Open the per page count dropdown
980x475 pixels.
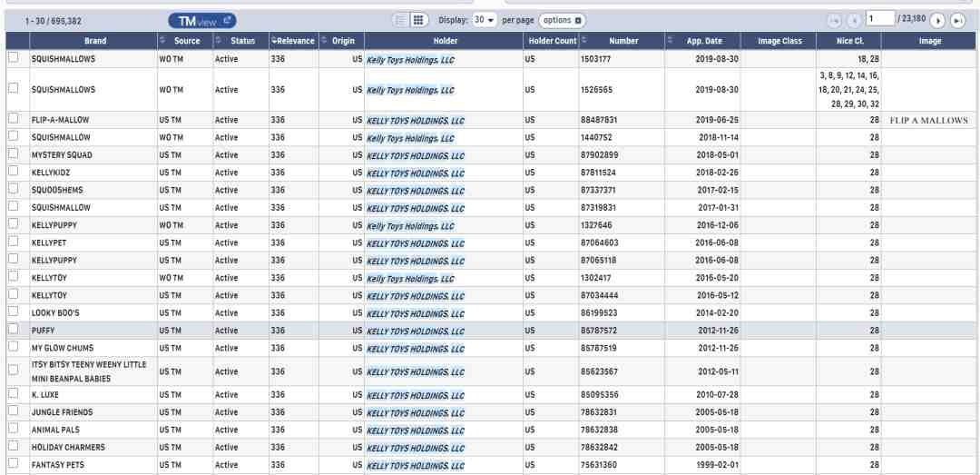(485, 20)
